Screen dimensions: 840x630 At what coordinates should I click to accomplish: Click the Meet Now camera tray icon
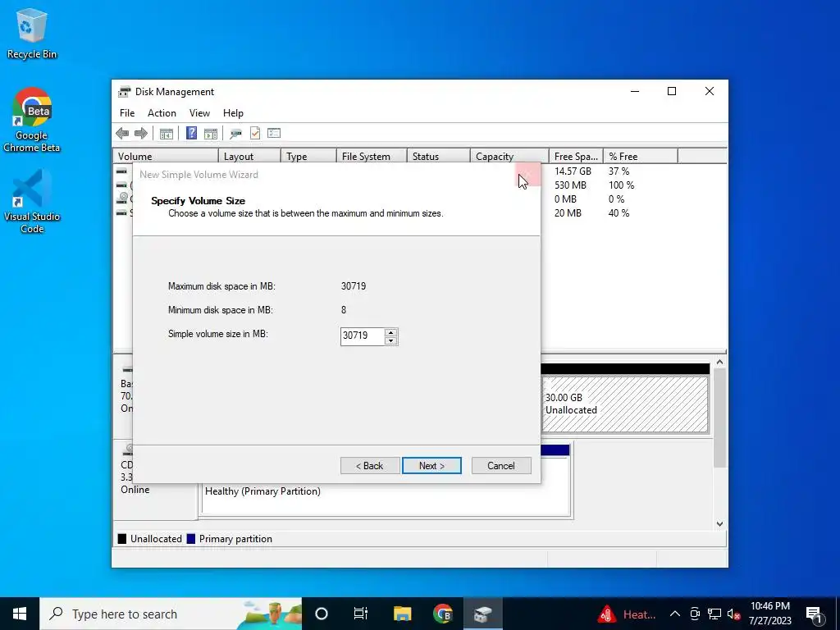(695, 614)
